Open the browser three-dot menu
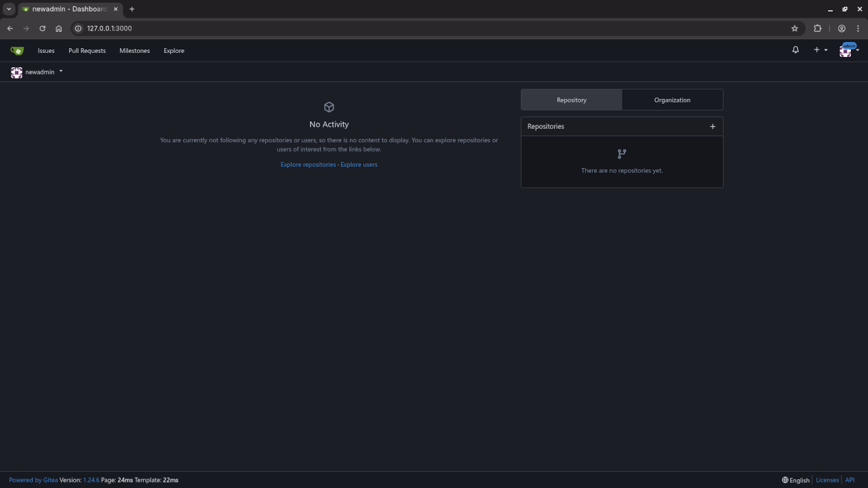This screenshot has height=488, width=868. [858, 28]
